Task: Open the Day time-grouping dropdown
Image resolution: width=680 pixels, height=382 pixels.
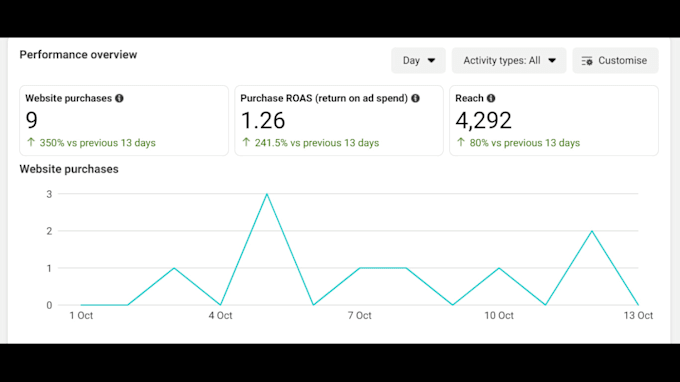Action: [x=418, y=60]
